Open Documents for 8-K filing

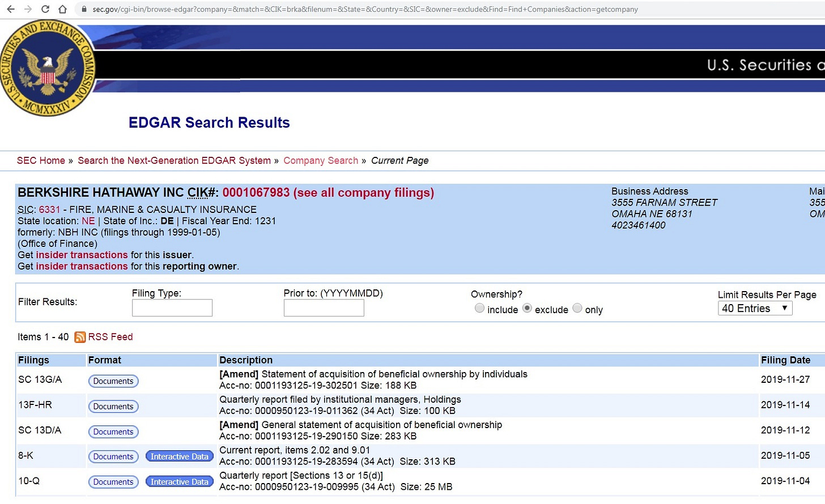coord(113,456)
